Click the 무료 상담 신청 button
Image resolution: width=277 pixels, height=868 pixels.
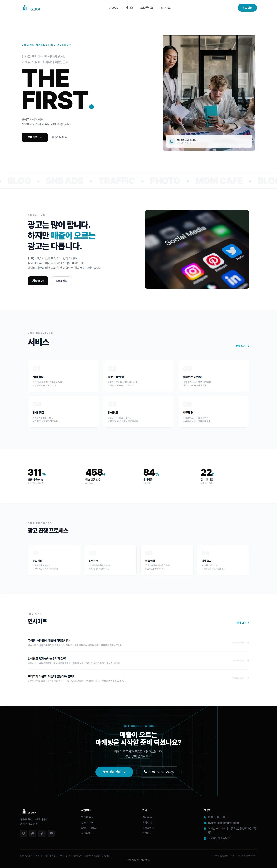(114, 772)
